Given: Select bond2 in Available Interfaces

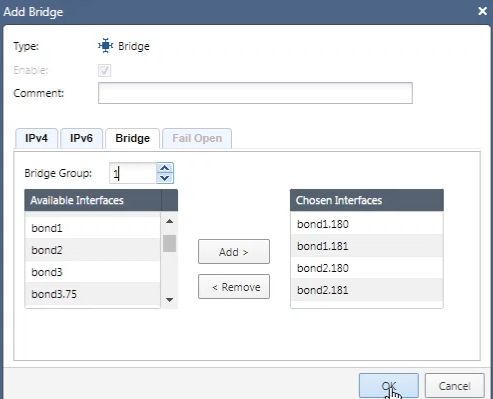Looking at the screenshot, I should (92, 250).
